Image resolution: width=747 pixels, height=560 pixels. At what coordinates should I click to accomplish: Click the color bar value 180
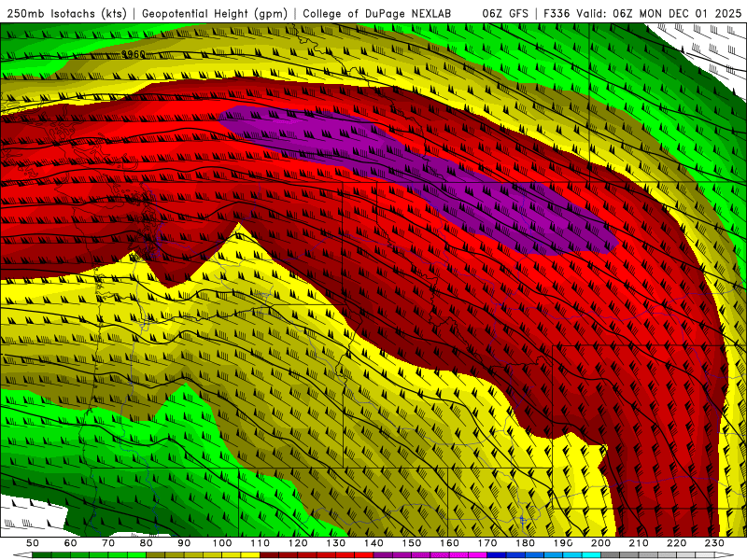526,543
